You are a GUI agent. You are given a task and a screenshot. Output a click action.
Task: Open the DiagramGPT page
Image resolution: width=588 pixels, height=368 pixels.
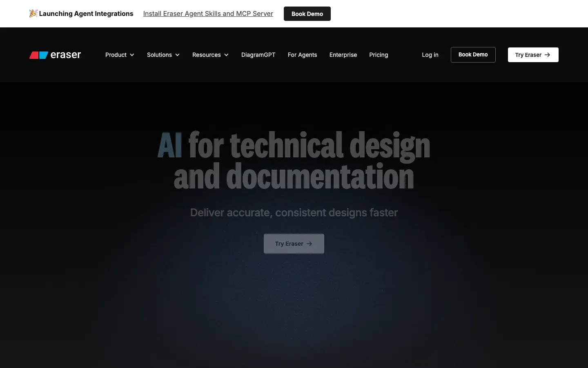click(x=258, y=55)
